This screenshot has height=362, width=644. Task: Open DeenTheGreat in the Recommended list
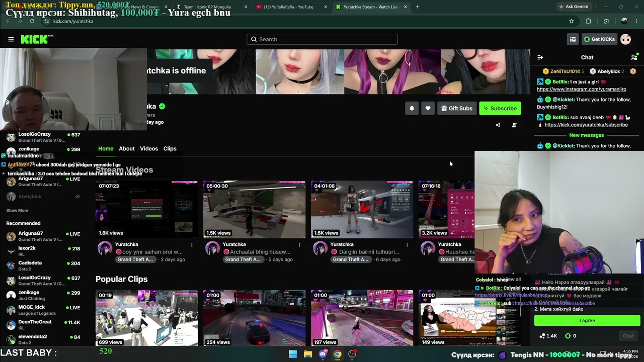pos(43,324)
